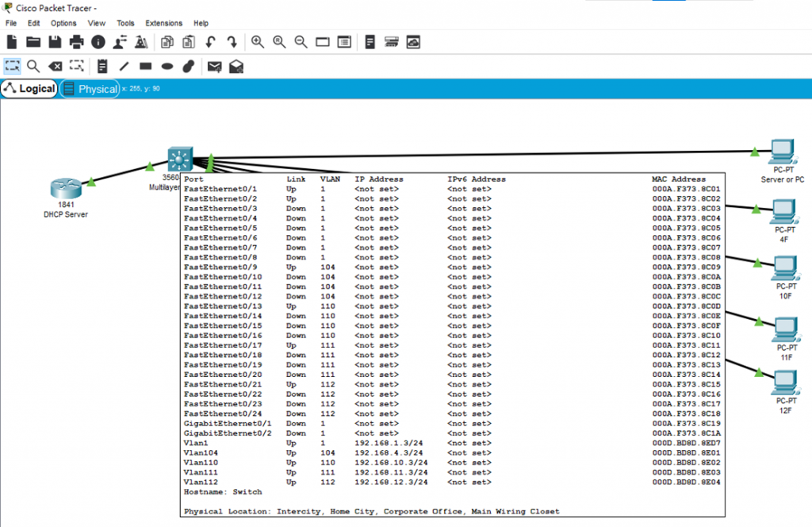This screenshot has width=812, height=527.
Task: Click the Vlan1 IP address 192.168.1.3/24
Action: click(x=389, y=443)
